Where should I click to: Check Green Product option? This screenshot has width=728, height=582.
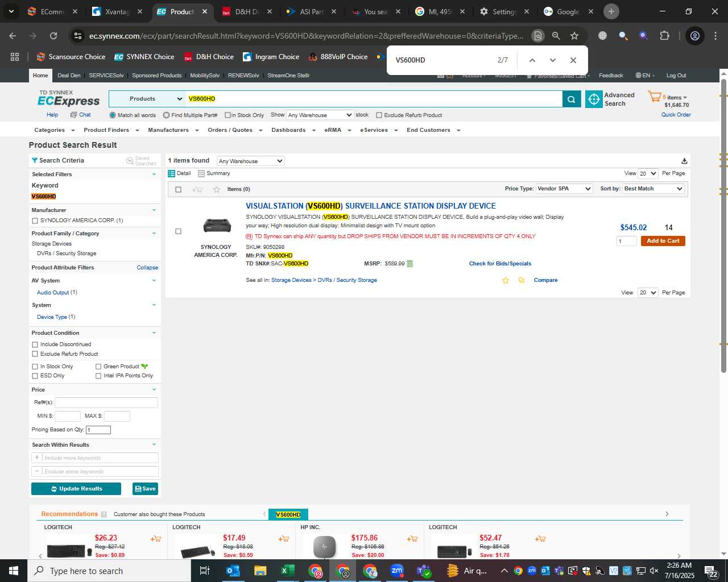click(98, 367)
